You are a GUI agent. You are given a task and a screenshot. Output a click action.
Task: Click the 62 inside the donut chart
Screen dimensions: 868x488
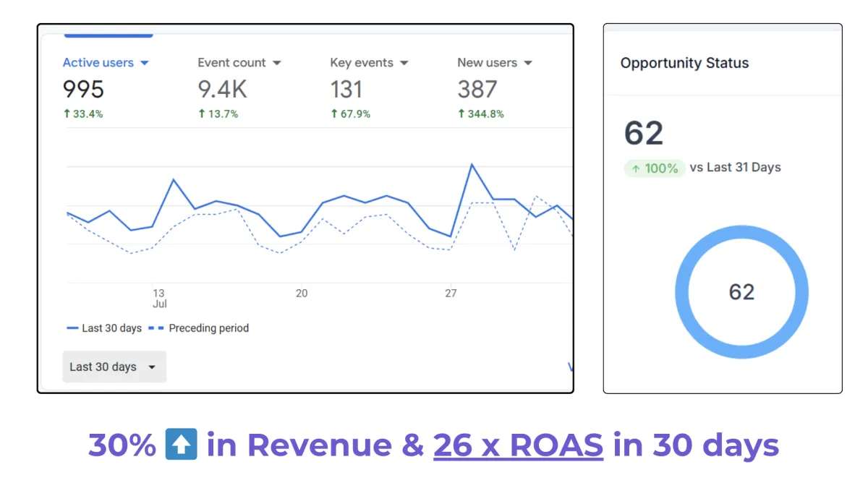click(741, 292)
